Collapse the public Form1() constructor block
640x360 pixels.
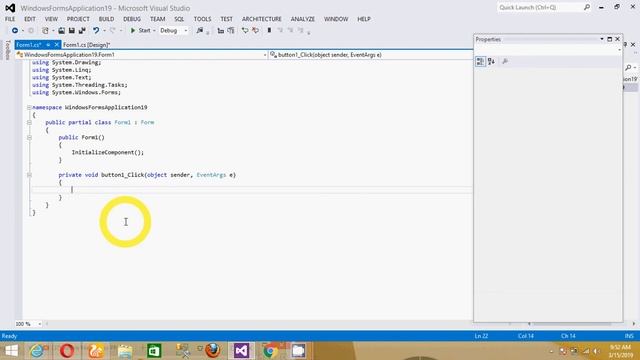(29, 138)
